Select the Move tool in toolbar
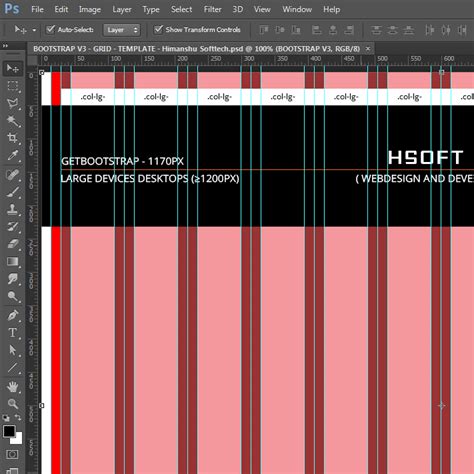This screenshot has height=474, width=474. [13, 68]
